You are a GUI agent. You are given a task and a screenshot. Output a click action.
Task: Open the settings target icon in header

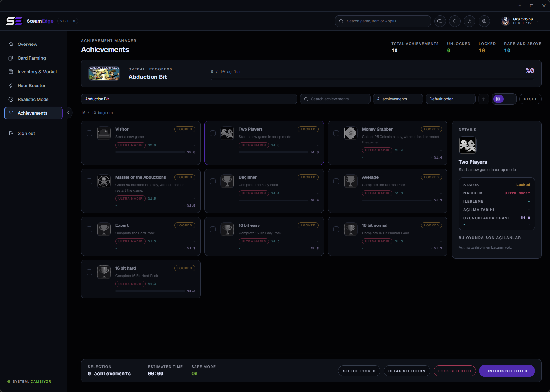484,21
